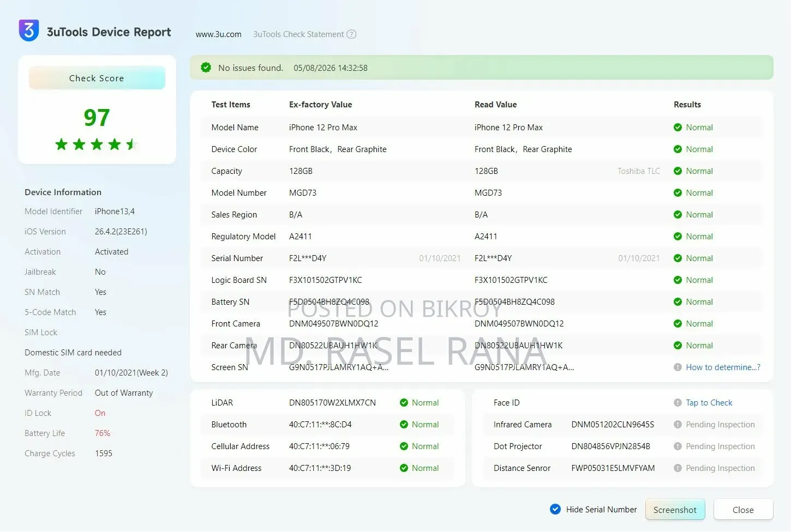Viewport: 791px width, 532px height.
Task: Click the Pending Inspection text for Infrared Camera
Action: (x=720, y=425)
